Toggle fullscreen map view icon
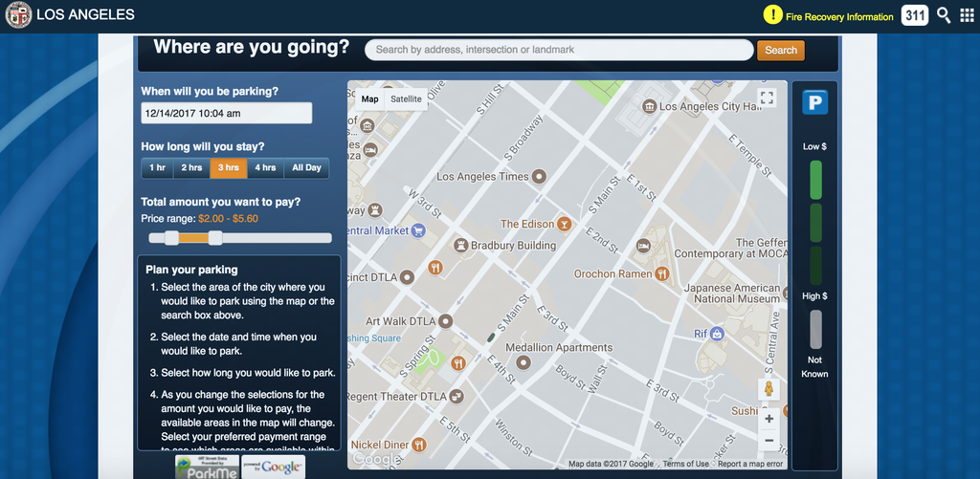Image resolution: width=980 pixels, height=479 pixels. pos(767,98)
